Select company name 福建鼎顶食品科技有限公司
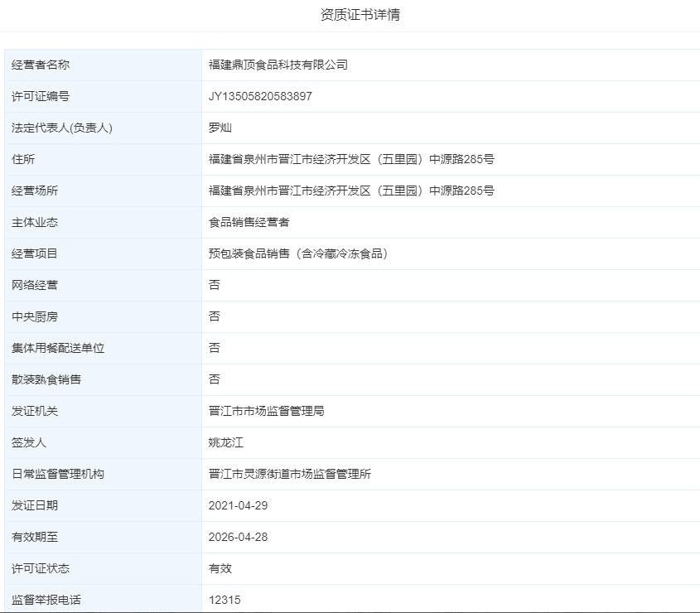Screen dimensions: 700x613 pyautogui.click(x=278, y=65)
